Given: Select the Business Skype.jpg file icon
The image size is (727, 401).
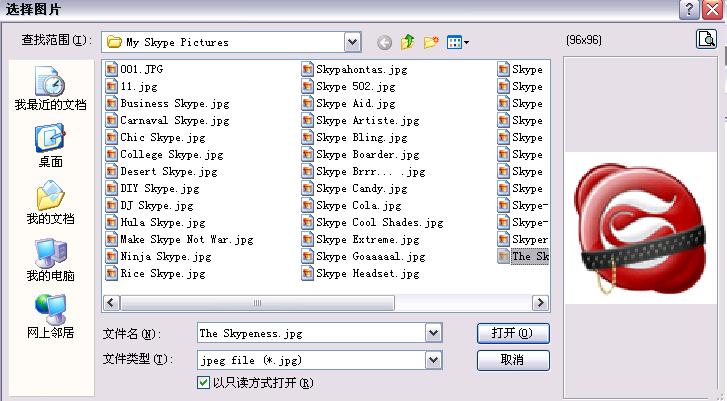Looking at the screenshot, I should point(111,103).
